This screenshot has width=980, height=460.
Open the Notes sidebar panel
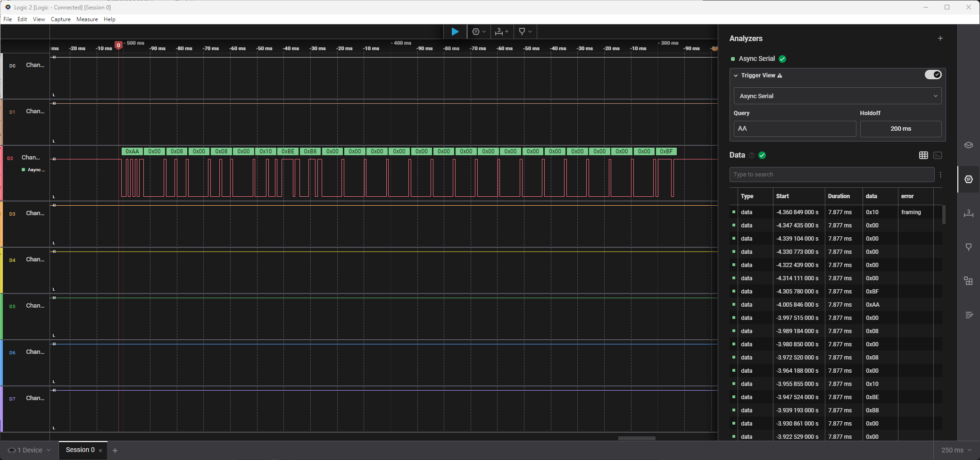[x=968, y=315]
